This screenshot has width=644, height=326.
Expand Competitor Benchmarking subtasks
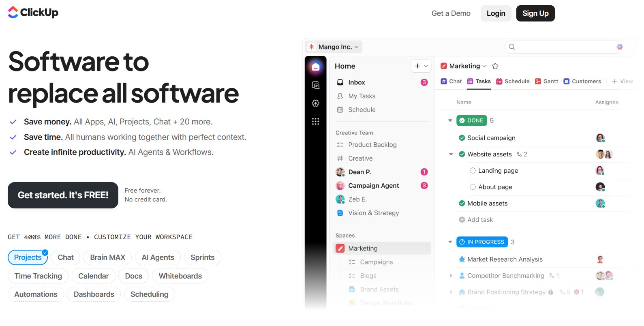(451, 276)
